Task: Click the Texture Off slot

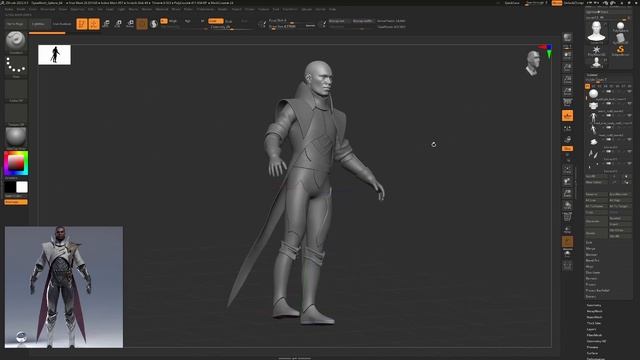Action: pos(16,115)
